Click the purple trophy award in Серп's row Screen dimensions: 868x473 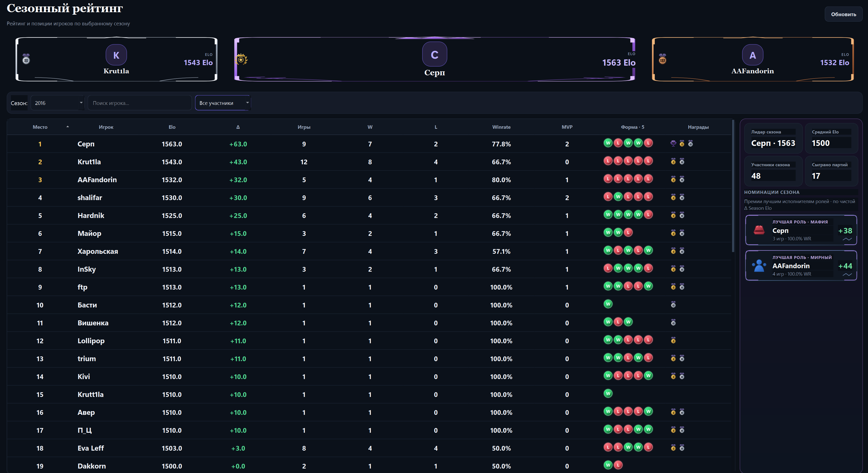673,143
